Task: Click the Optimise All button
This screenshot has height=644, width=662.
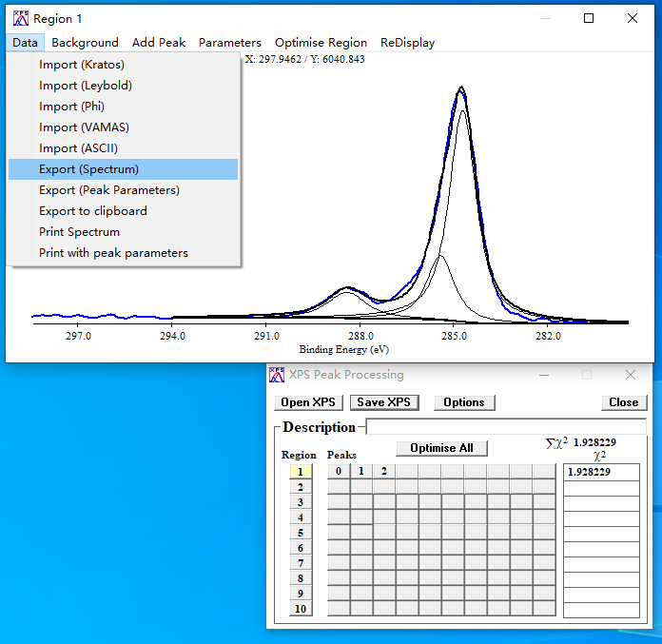Action: 441,448
